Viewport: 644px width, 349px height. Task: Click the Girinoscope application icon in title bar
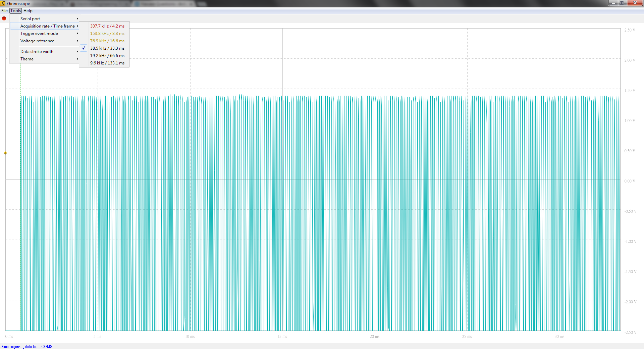(x=3, y=3)
